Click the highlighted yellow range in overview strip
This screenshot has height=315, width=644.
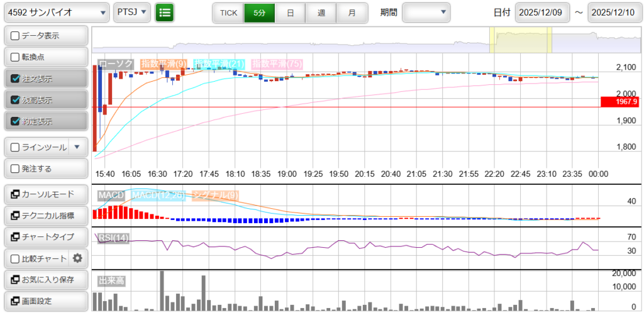[x=520, y=40]
